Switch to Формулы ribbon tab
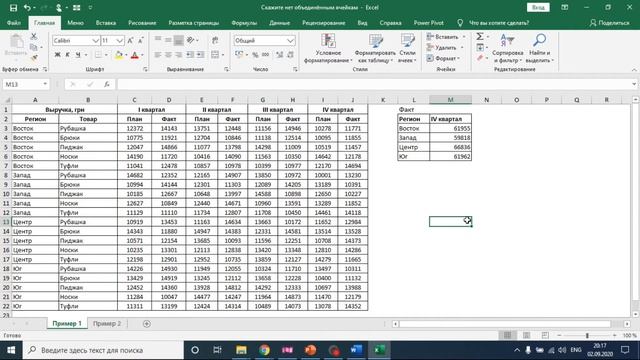Image resolution: width=640 pixels, height=360 pixels. coord(244,23)
